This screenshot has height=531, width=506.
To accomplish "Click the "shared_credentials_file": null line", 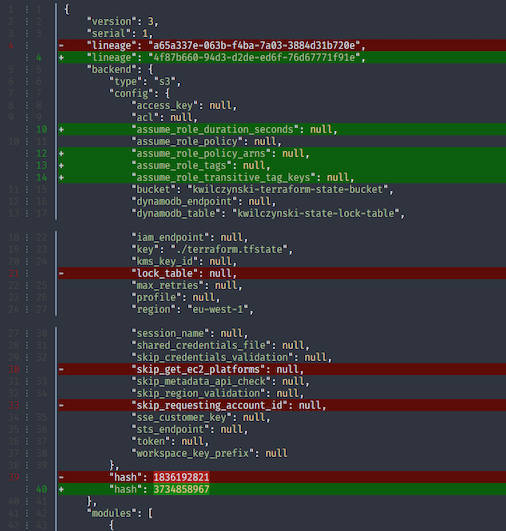I will 220,345.
